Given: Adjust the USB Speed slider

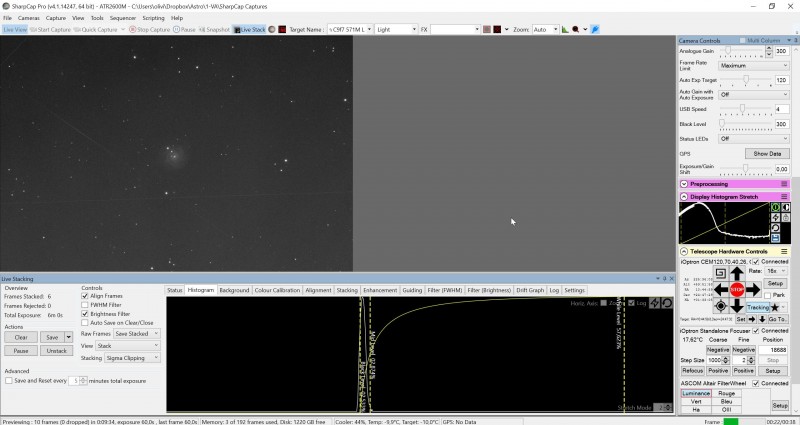Looking at the screenshot, I should pyautogui.click(x=745, y=109).
